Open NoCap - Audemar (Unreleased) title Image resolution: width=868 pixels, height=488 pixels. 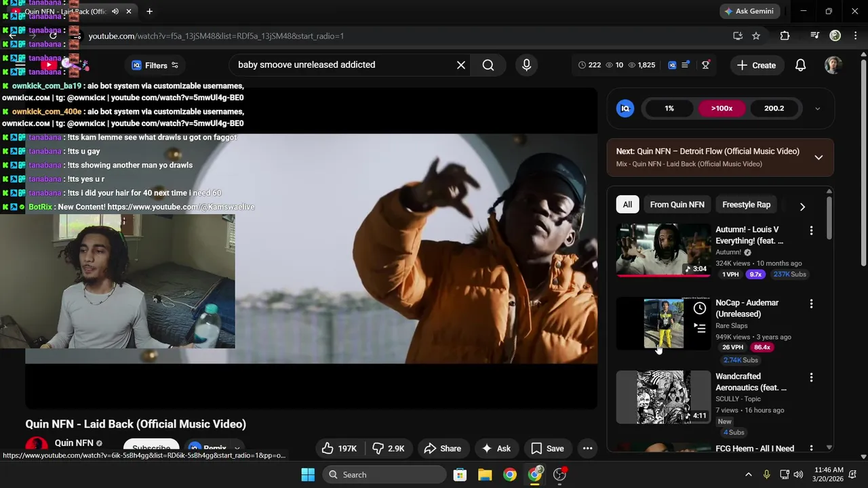point(747,308)
